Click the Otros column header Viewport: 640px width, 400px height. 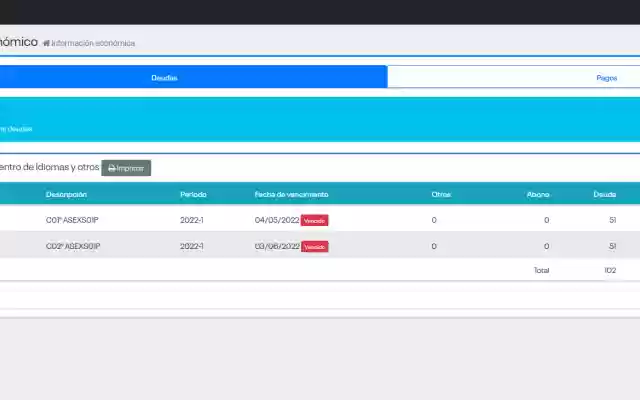(x=441, y=194)
